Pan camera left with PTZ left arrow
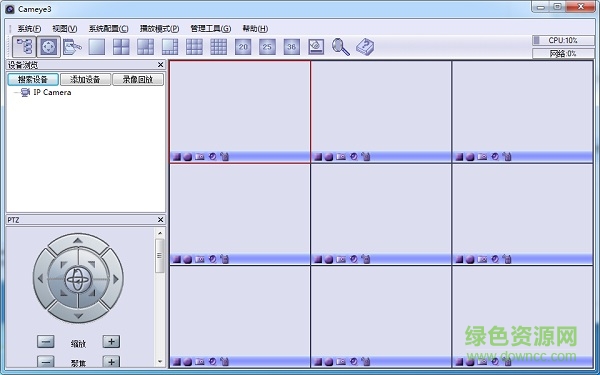The image size is (600, 375). coord(40,279)
